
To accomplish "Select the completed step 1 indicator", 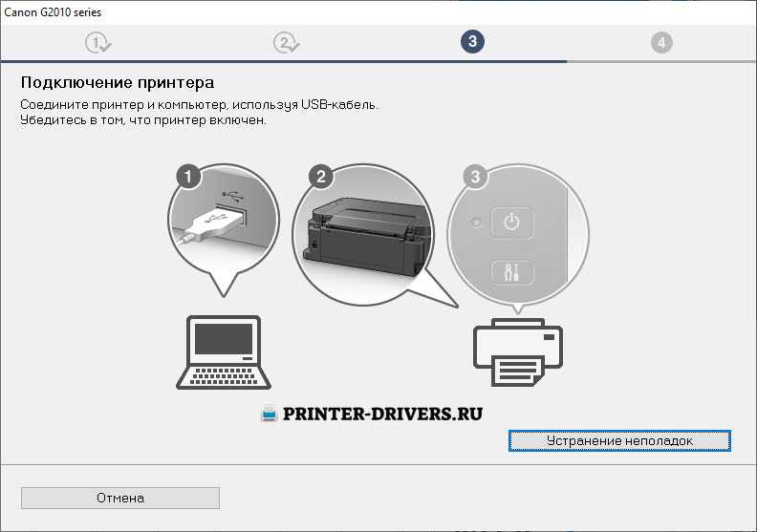I will pos(98,43).
